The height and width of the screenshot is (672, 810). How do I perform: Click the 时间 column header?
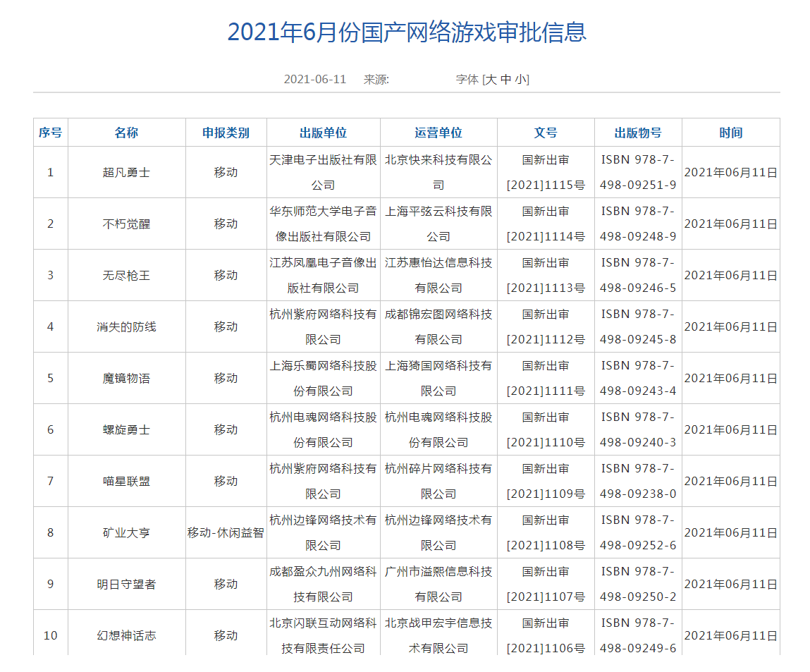[731, 133]
